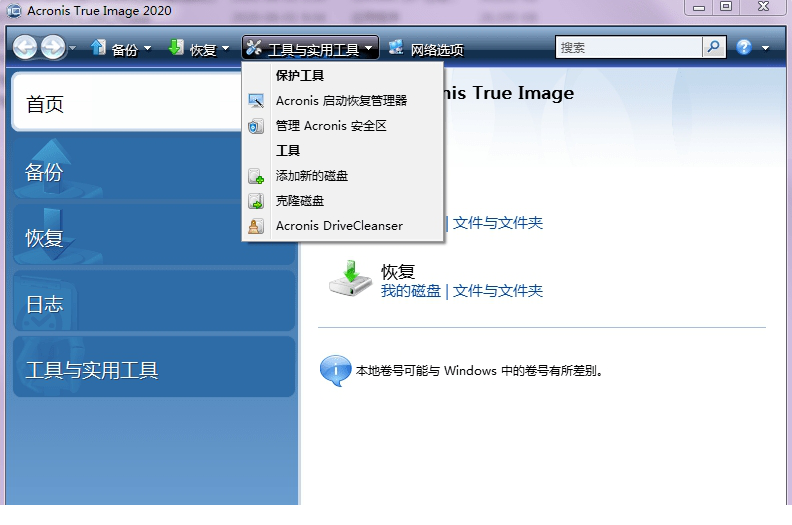Screen dimensions: 792x525
Task: Click the 本地卷号 notice text
Action: (479, 371)
